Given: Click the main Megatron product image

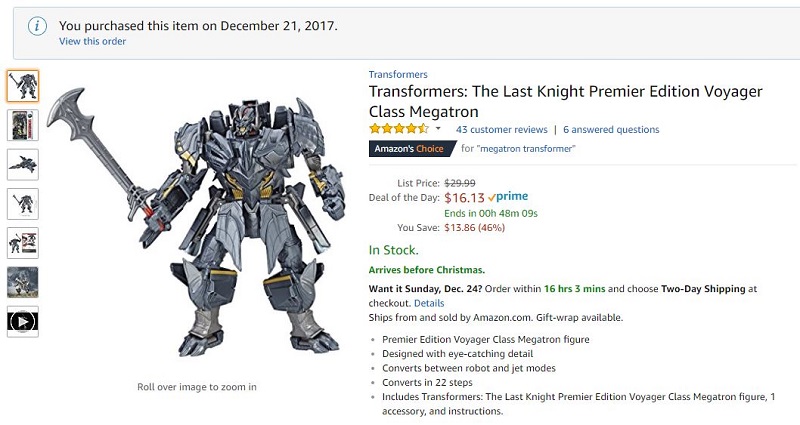Looking at the screenshot, I should (x=196, y=222).
